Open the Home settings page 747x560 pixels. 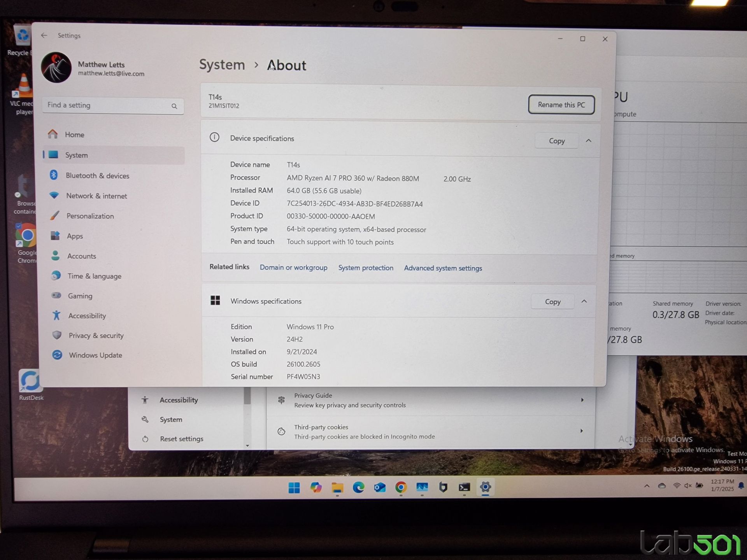click(113, 135)
